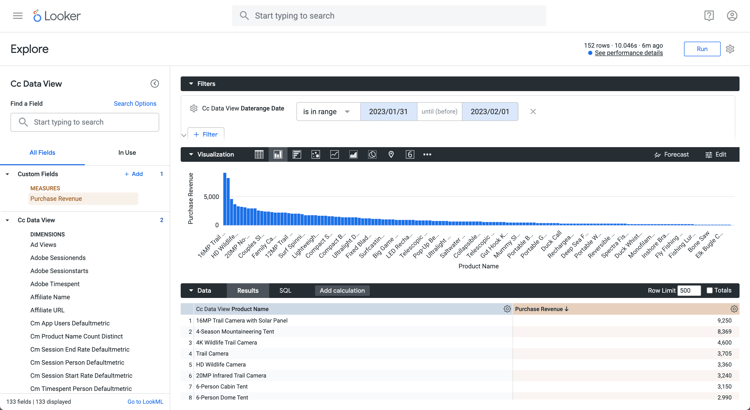This screenshot has width=750, height=410.
Task: Show more visualization types
Action: tap(427, 155)
